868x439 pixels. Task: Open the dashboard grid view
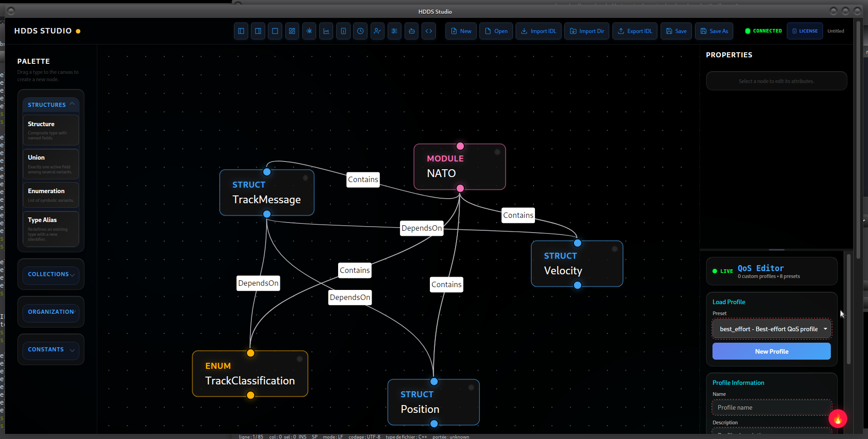click(x=292, y=31)
